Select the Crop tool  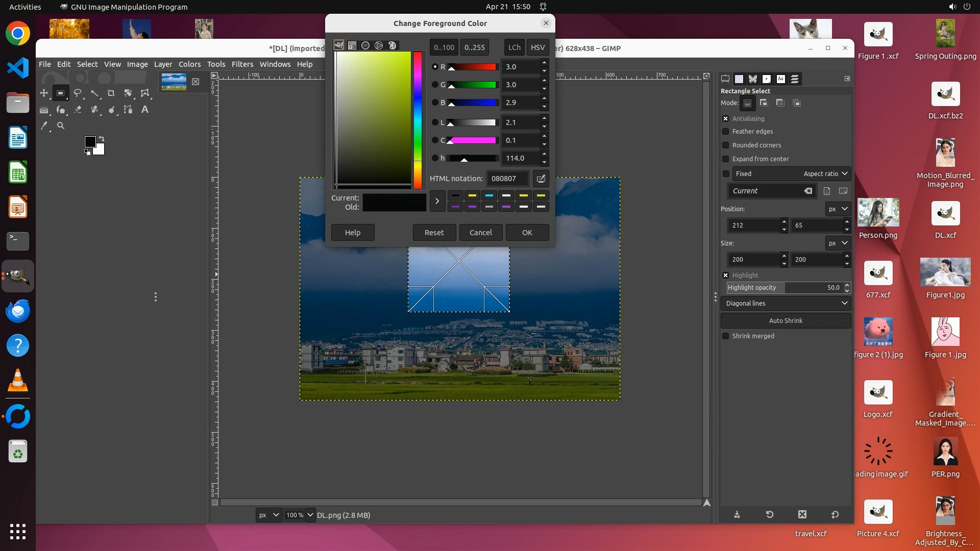111,93
